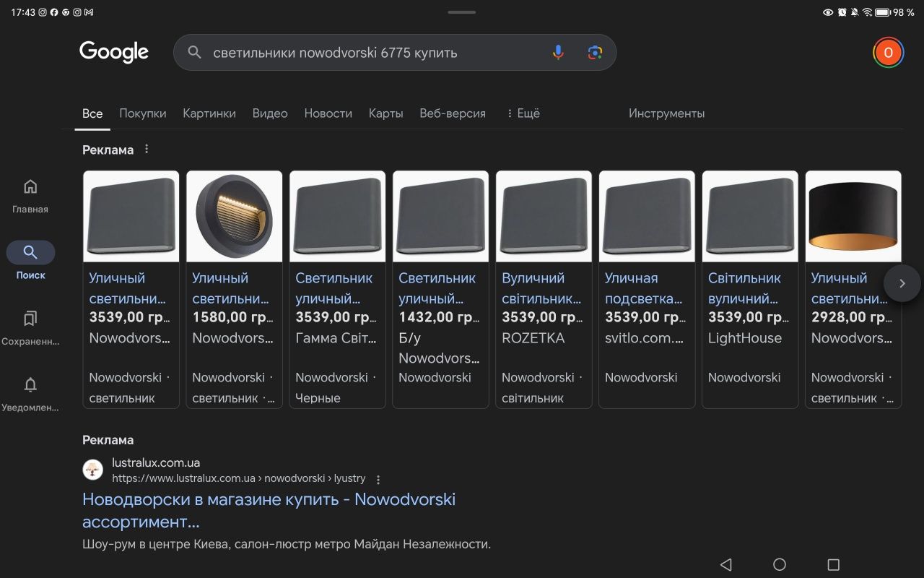The height and width of the screenshot is (578, 924).
Task: Tap the Шоу-рум в центре Киева description text
Action: pos(287,544)
